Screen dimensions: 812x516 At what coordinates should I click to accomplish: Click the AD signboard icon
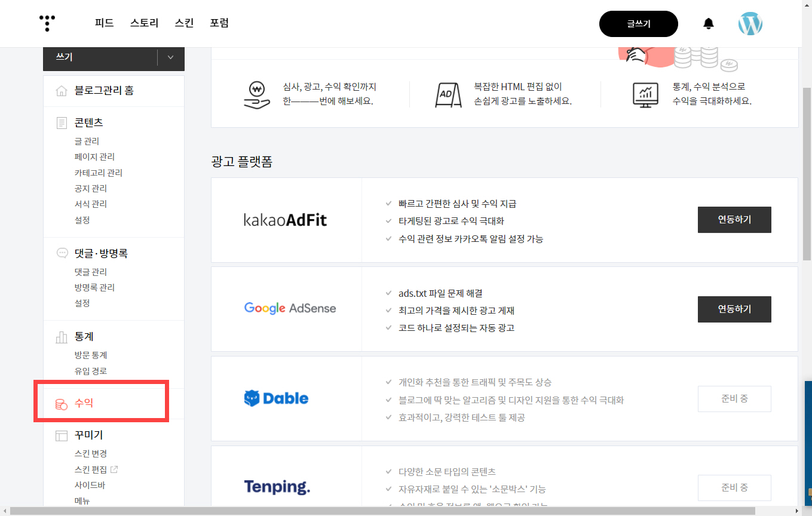pyautogui.click(x=448, y=94)
